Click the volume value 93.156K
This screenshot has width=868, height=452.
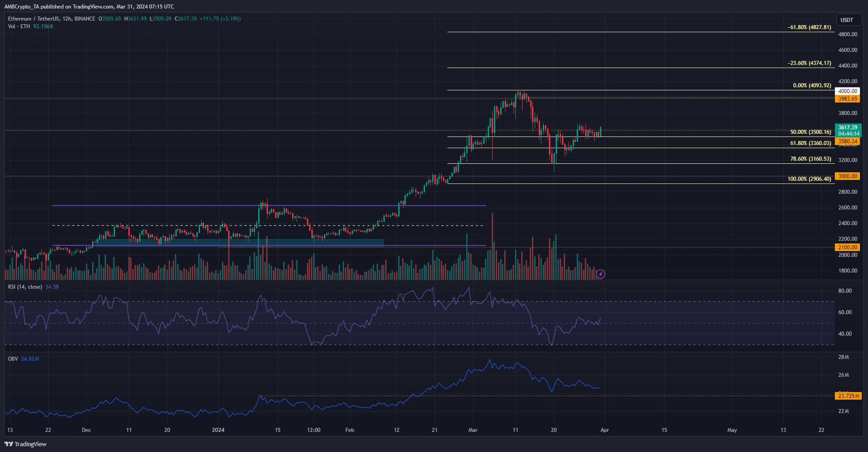pyautogui.click(x=43, y=26)
